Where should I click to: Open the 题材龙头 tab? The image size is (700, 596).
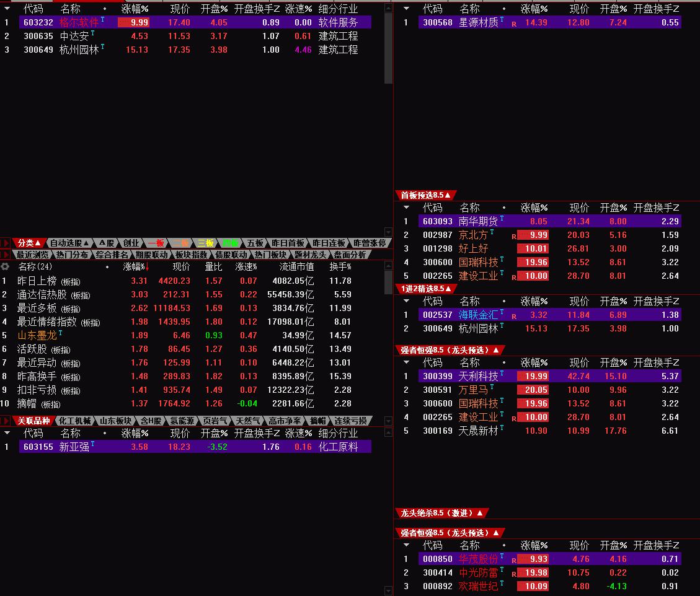point(310,255)
